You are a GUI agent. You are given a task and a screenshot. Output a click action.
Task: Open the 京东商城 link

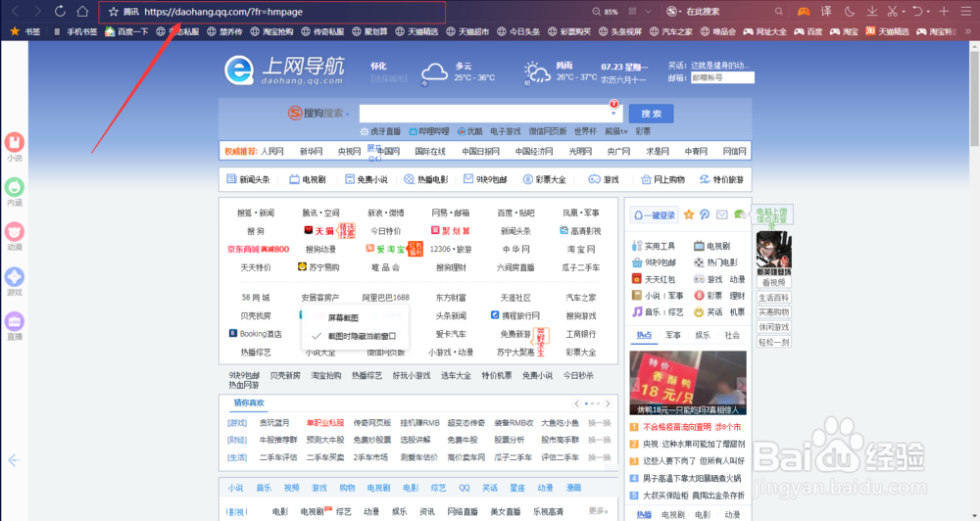(258, 250)
